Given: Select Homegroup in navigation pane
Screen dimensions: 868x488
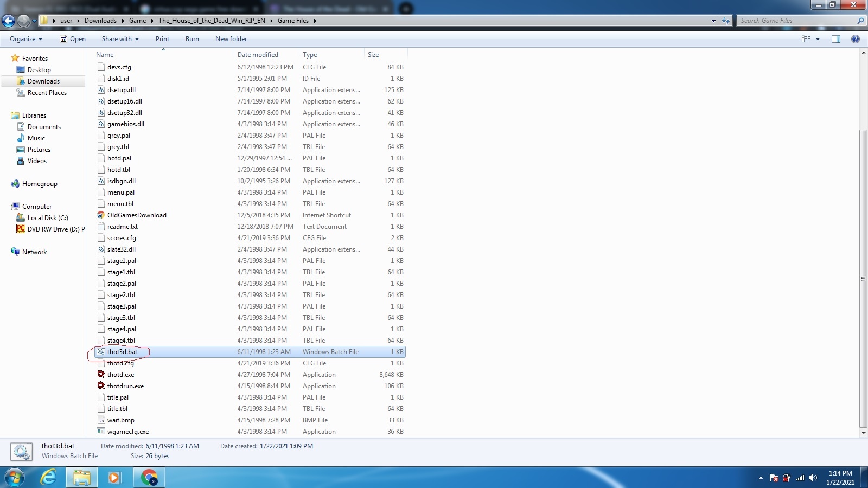Looking at the screenshot, I should (x=40, y=183).
